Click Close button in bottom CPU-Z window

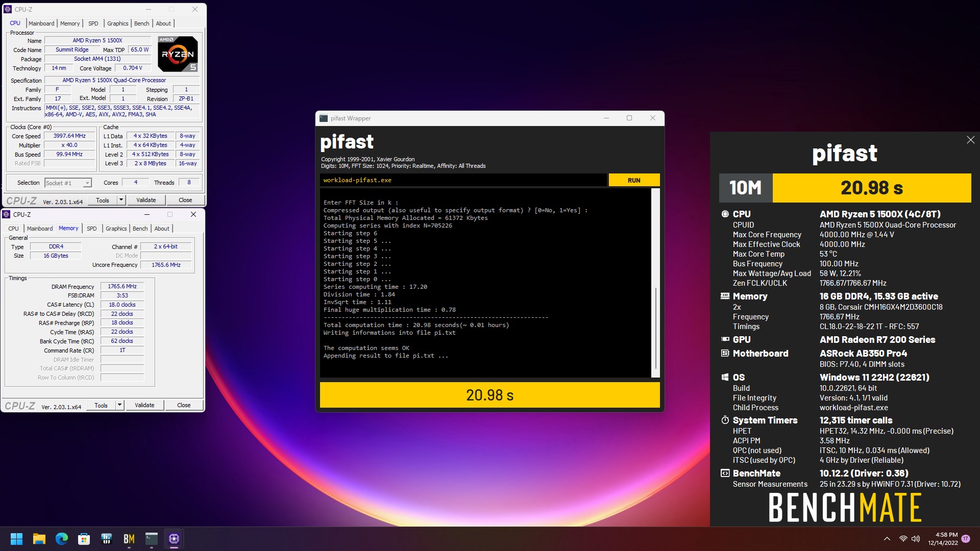(x=184, y=405)
